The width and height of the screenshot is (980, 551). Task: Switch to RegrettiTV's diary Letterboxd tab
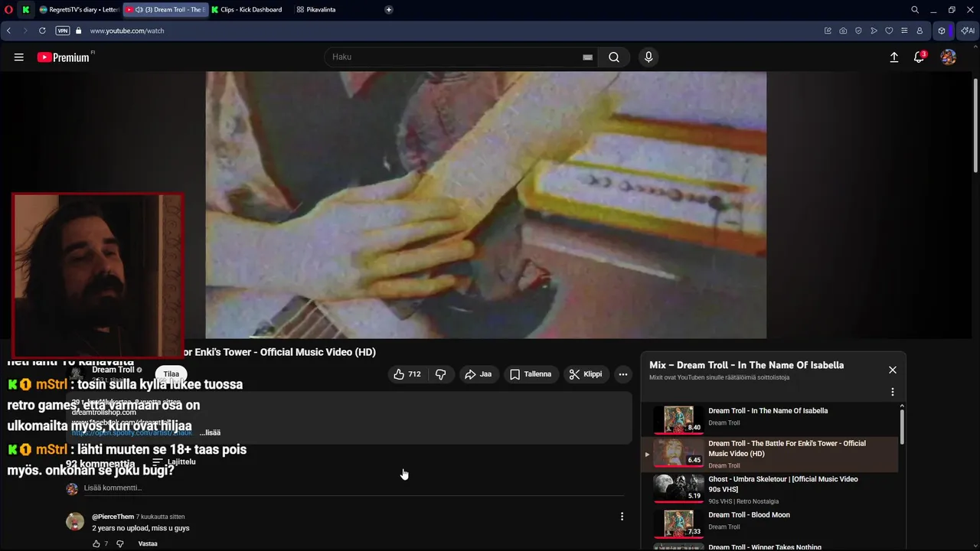[79, 10]
